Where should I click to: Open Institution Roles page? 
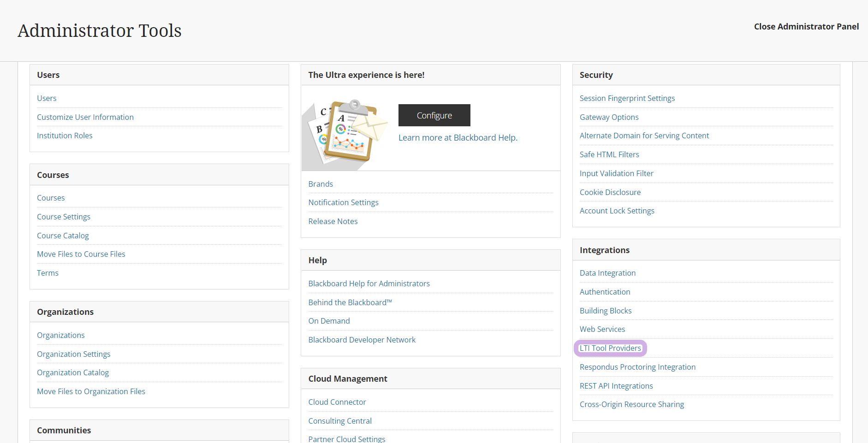[65, 136]
